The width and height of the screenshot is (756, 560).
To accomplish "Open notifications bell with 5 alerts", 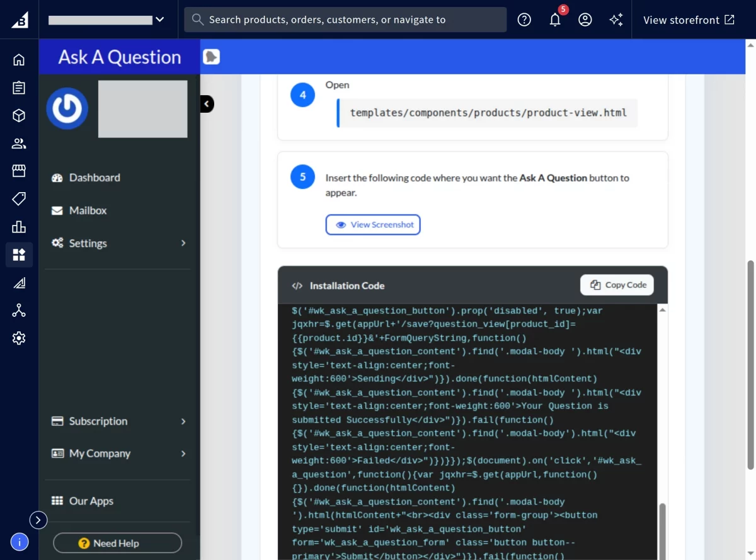I will coord(555,20).
